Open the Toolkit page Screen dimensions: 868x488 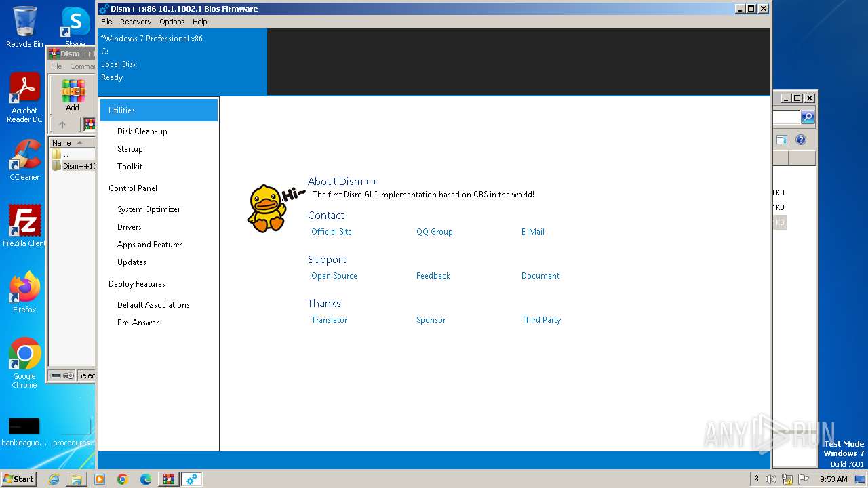(130, 167)
